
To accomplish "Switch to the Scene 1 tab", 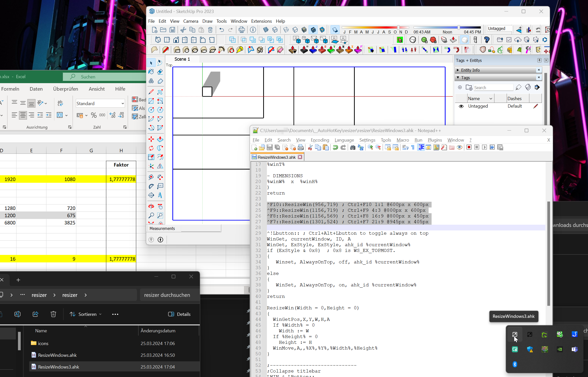I will 182,59.
